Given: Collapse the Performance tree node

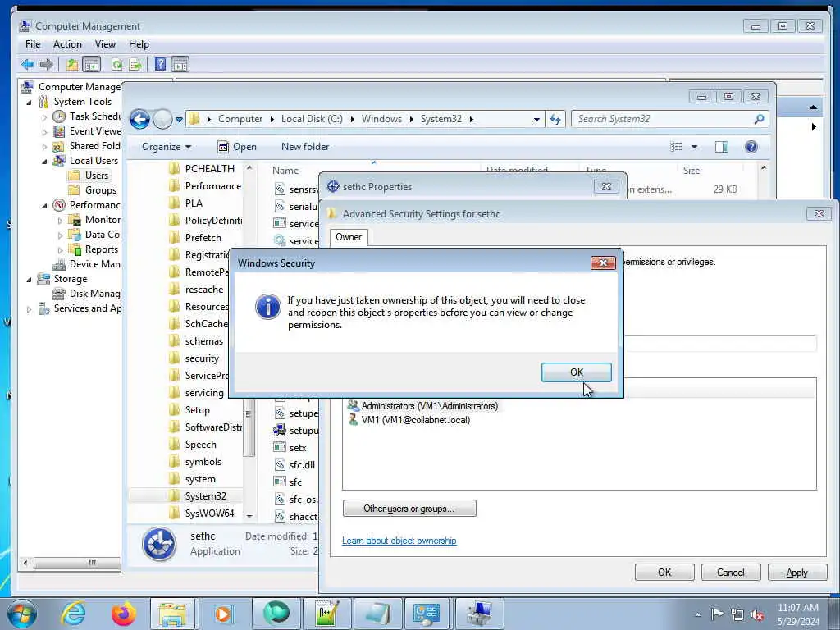Looking at the screenshot, I should tap(44, 205).
